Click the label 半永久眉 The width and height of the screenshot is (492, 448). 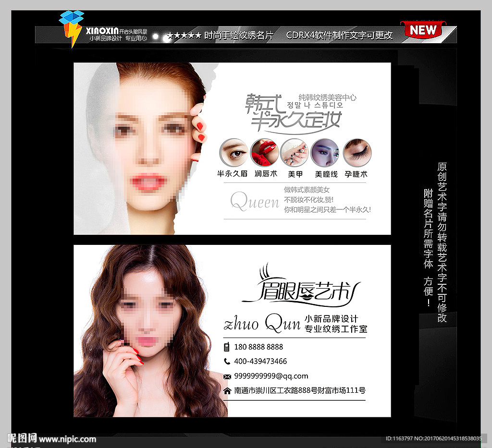pyautogui.click(x=232, y=174)
